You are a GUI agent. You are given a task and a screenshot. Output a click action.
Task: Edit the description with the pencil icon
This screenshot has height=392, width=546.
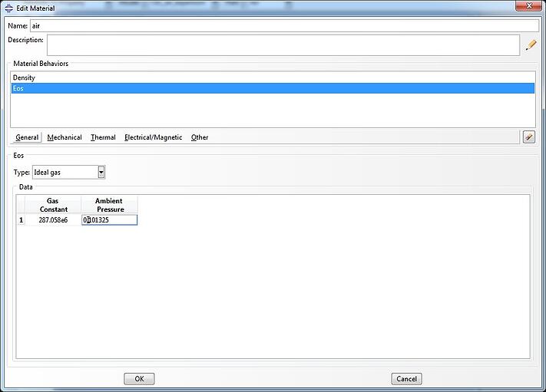[x=531, y=45]
